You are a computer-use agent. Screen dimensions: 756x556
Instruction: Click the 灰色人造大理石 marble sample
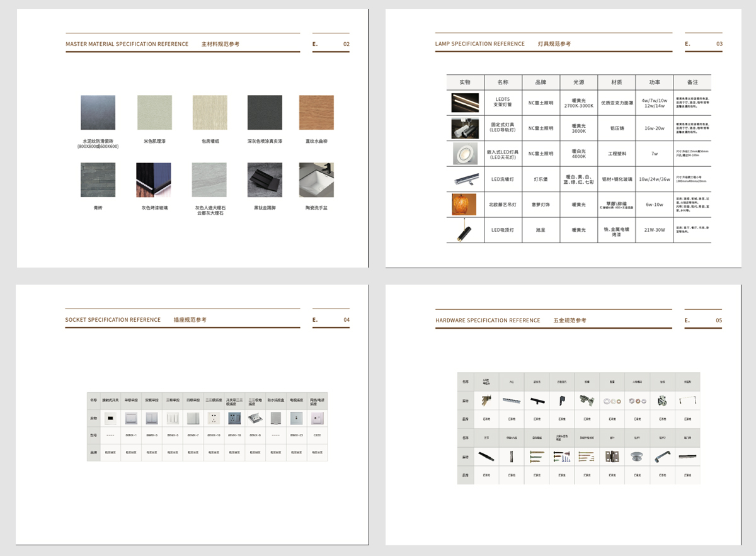tap(210, 180)
